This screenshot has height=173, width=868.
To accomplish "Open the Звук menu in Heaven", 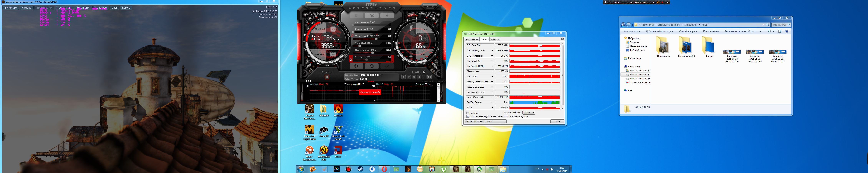I will [x=115, y=8].
